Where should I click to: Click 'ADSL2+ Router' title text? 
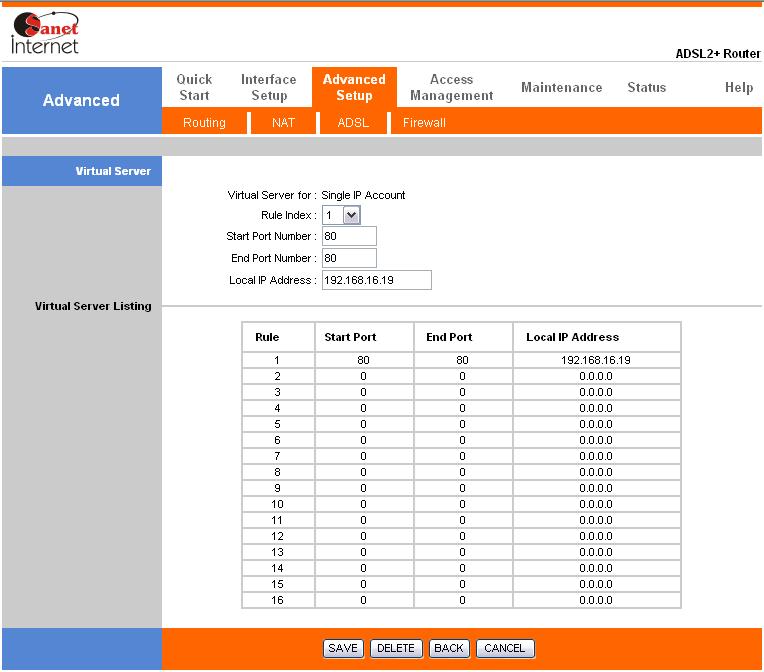tap(718, 54)
